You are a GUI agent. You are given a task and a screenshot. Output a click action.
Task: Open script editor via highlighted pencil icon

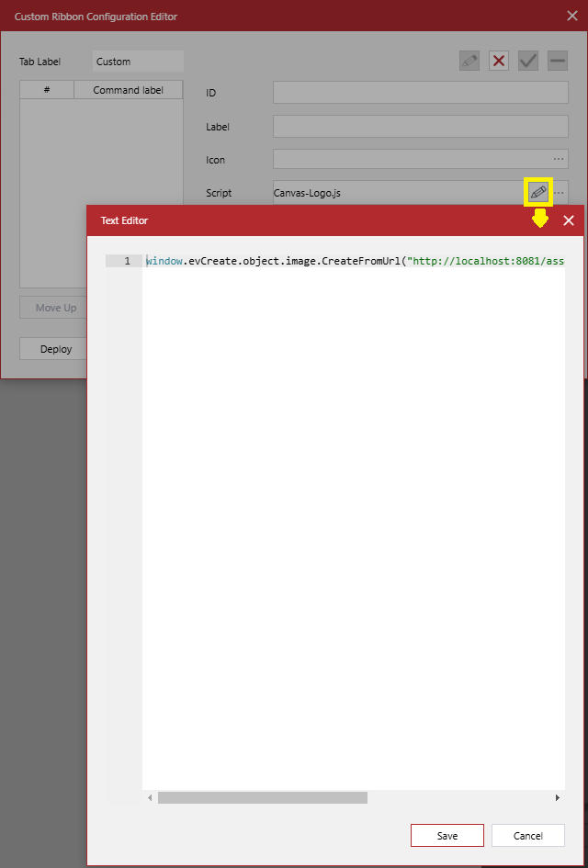(538, 193)
